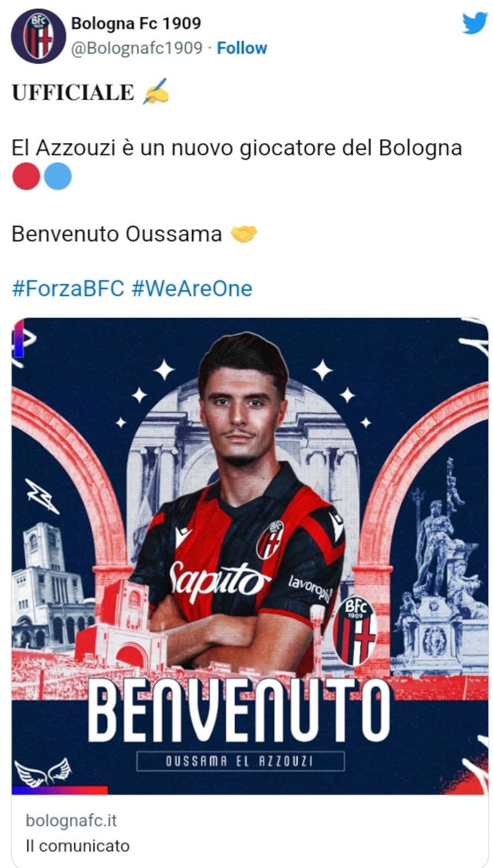Click the OUSSAMA EL AZZOUZI name box

click(241, 761)
